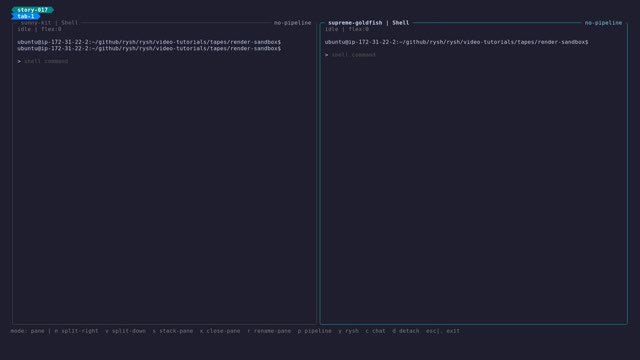Choose 'esc exit' in the hint bar
The width and height of the screenshot is (640, 360).
point(443,331)
